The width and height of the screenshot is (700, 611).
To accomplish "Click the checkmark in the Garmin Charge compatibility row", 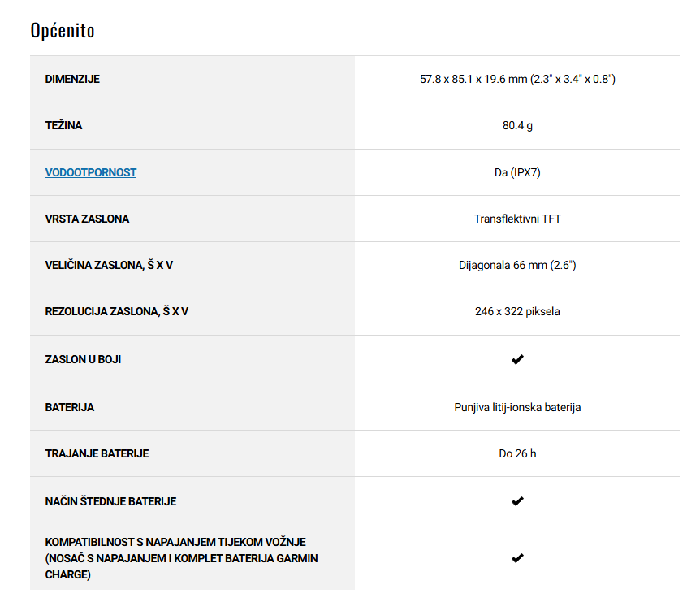I will click(517, 558).
